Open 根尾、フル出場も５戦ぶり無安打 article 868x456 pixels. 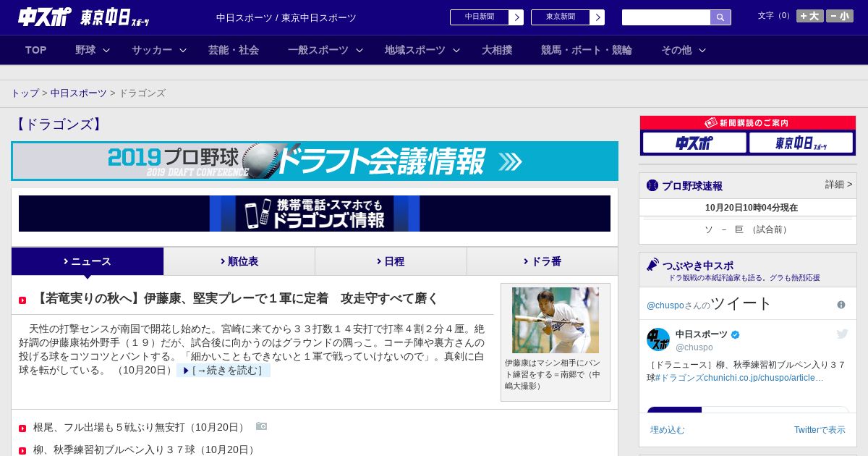point(140,427)
